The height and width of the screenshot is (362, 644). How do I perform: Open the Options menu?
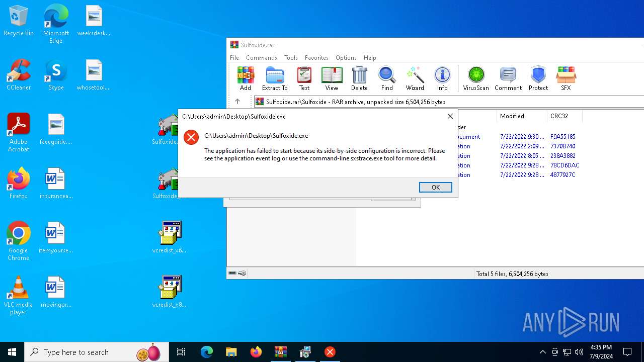pyautogui.click(x=346, y=58)
